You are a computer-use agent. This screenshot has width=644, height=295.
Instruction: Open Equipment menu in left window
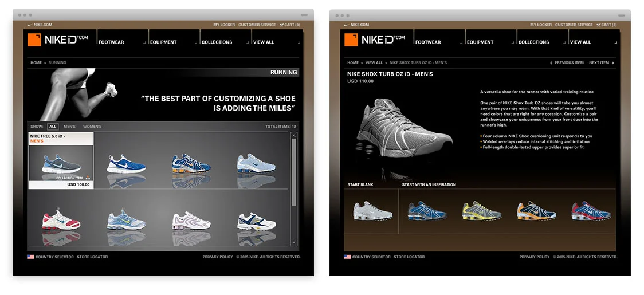click(163, 42)
